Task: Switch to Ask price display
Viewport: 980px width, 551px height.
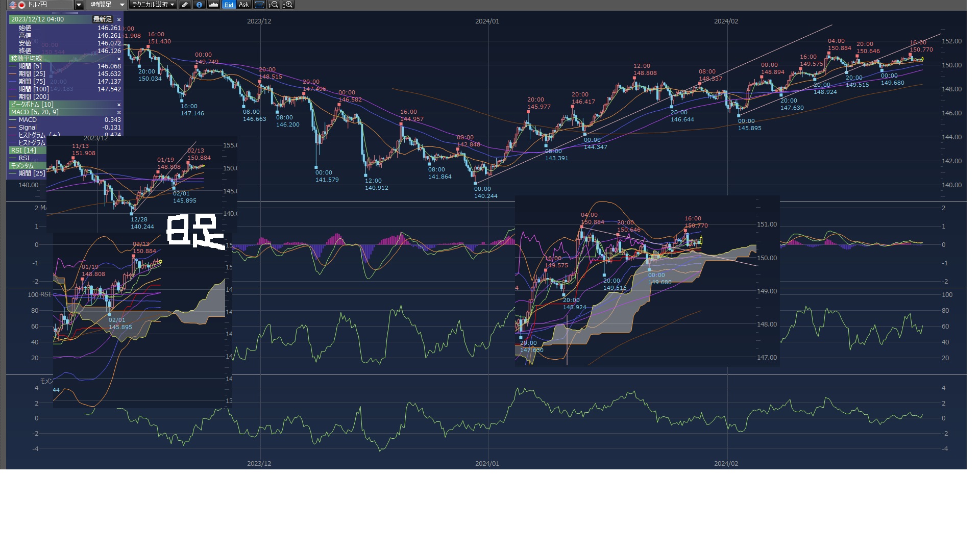Action: [243, 5]
